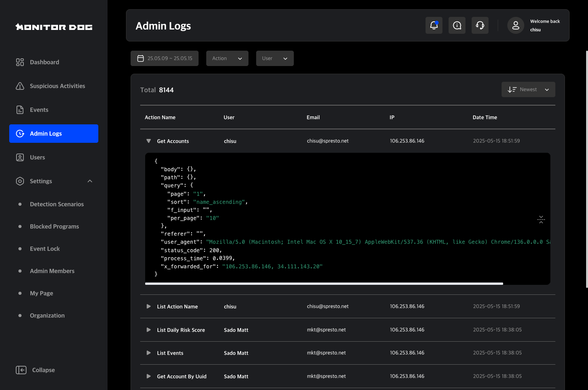This screenshot has width=588, height=390.
Task: Open Blocked Programs settings
Action: pos(54,226)
